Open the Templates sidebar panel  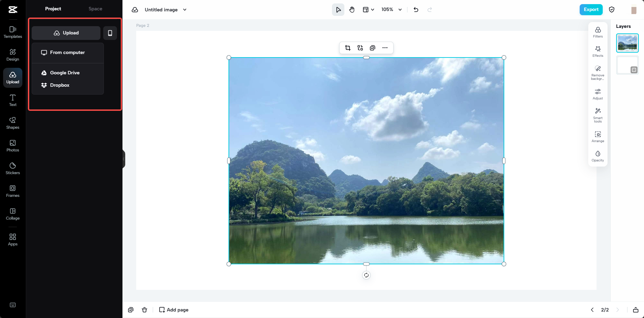(x=13, y=32)
